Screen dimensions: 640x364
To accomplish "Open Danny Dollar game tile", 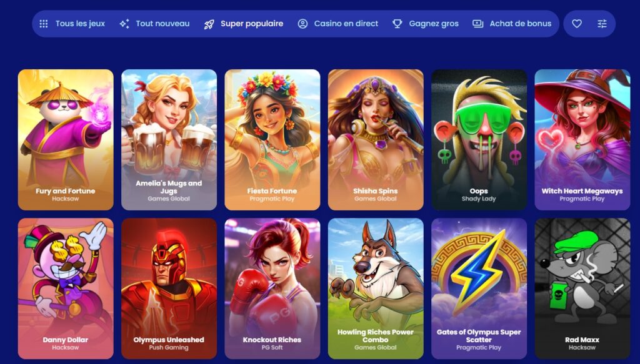I will 66,288.
